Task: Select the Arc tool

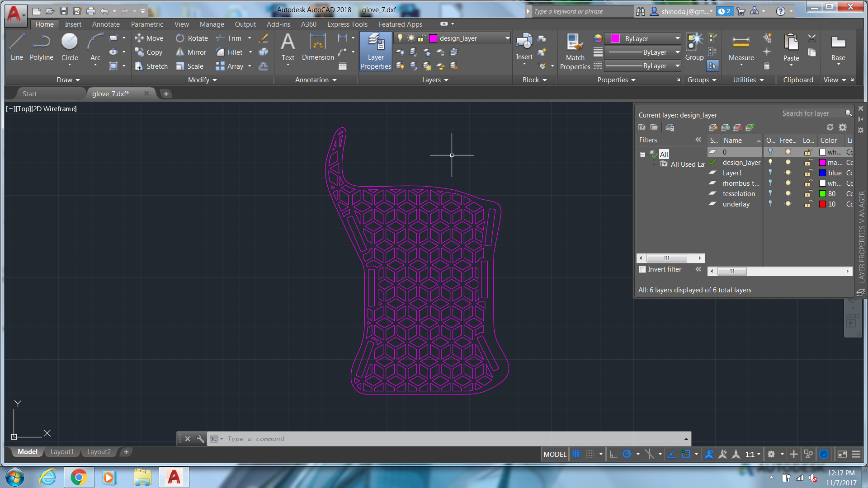Action: click(95, 47)
